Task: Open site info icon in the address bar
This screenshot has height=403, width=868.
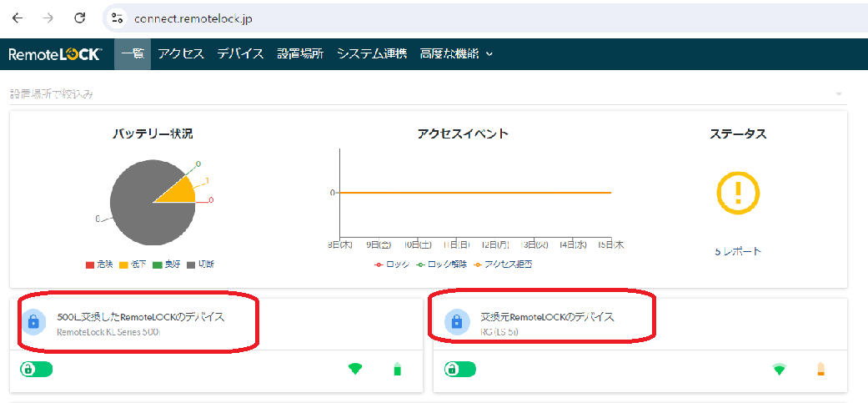Action: pyautogui.click(x=117, y=18)
